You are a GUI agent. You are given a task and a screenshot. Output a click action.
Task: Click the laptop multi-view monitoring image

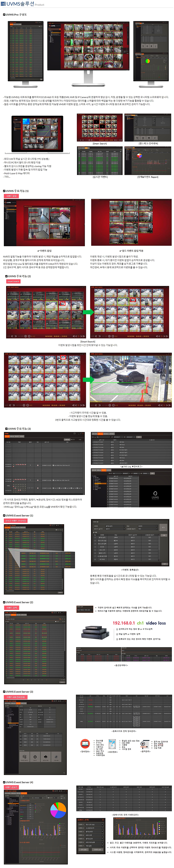coord(37,134)
